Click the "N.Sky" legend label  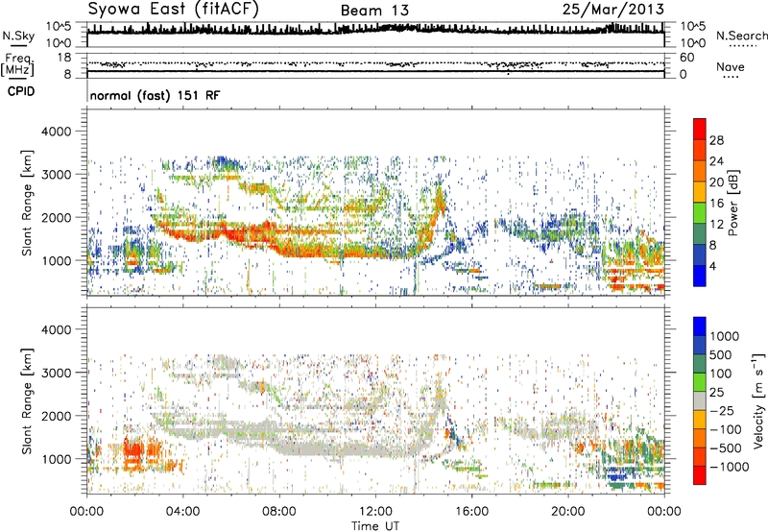pos(18,36)
